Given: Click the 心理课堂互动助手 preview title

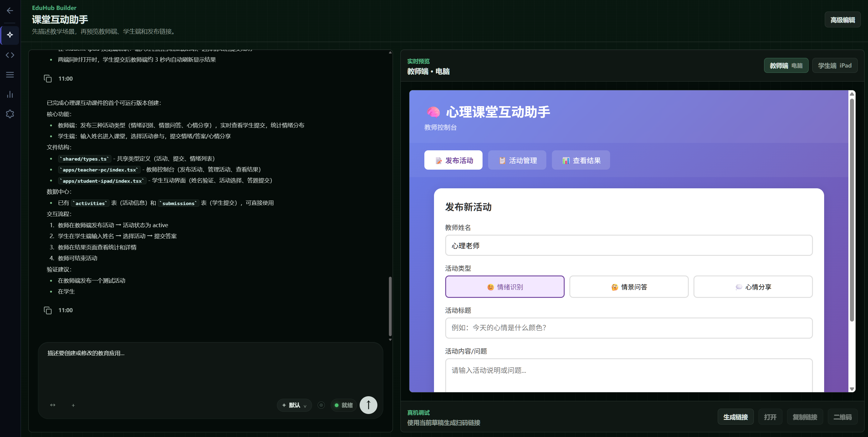Looking at the screenshot, I should pyautogui.click(x=498, y=112).
